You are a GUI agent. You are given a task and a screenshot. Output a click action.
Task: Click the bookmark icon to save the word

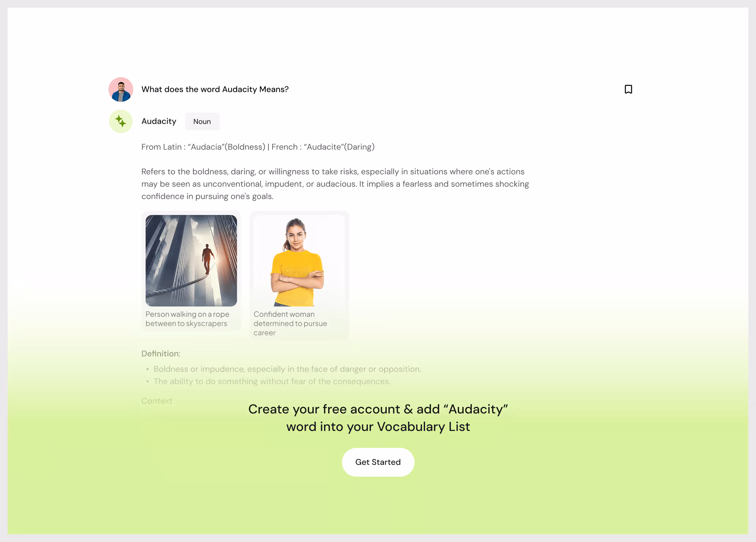(628, 89)
